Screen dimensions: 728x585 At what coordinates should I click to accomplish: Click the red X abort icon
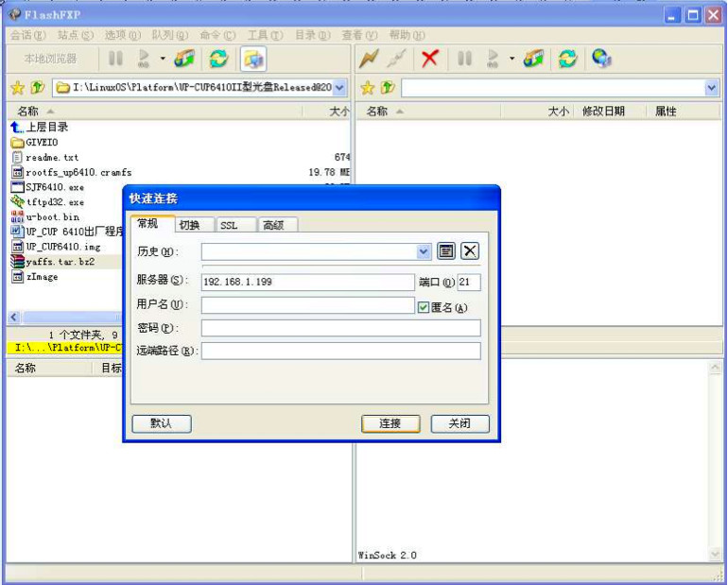(430, 59)
